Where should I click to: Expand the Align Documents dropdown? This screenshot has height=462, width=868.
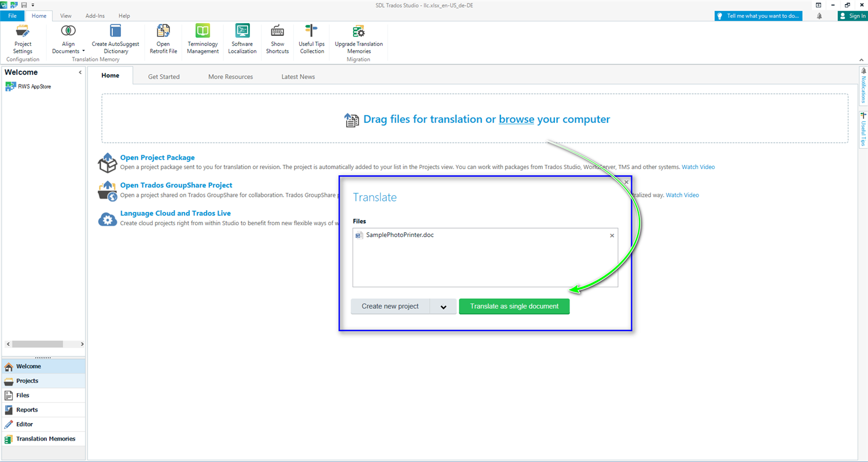(x=83, y=52)
